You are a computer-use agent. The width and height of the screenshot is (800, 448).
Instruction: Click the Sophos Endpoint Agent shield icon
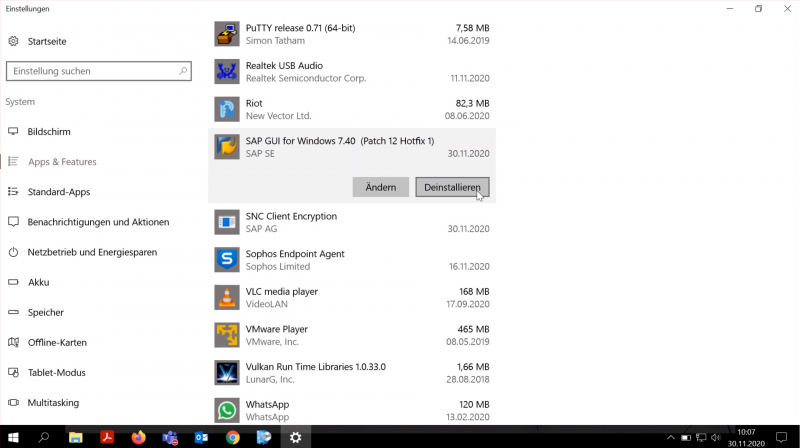(227, 260)
